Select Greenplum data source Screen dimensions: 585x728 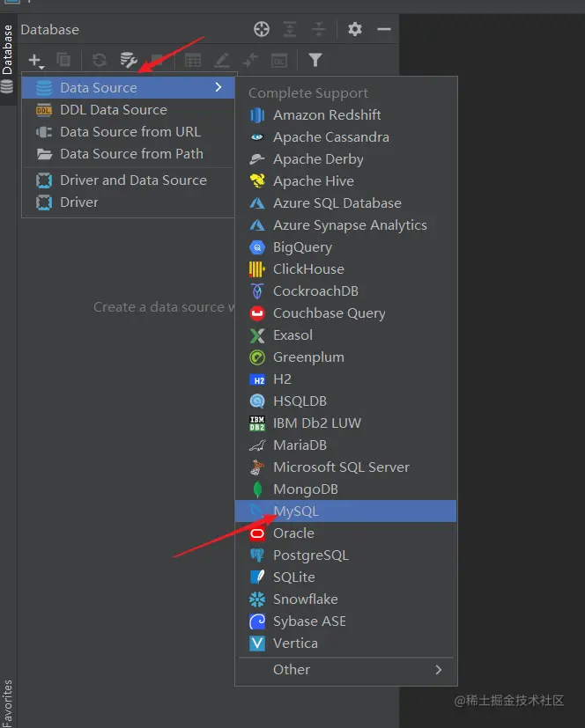tap(345, 357)
